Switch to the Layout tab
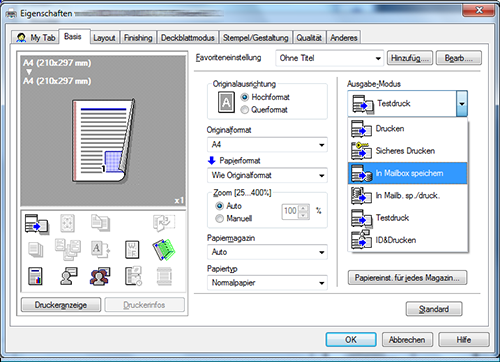This screenshot has width=500, height=362. pos(104,38)
